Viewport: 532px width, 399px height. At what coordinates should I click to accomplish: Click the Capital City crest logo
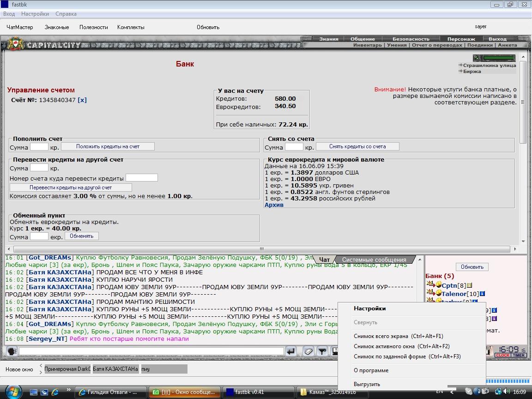tap(15, 44)
